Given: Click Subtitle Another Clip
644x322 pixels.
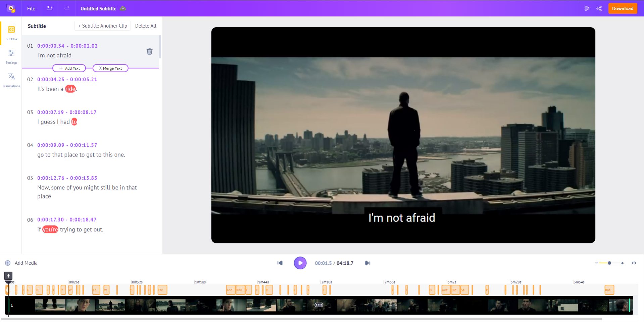Looking at the screenshot, I should [102, 26].
